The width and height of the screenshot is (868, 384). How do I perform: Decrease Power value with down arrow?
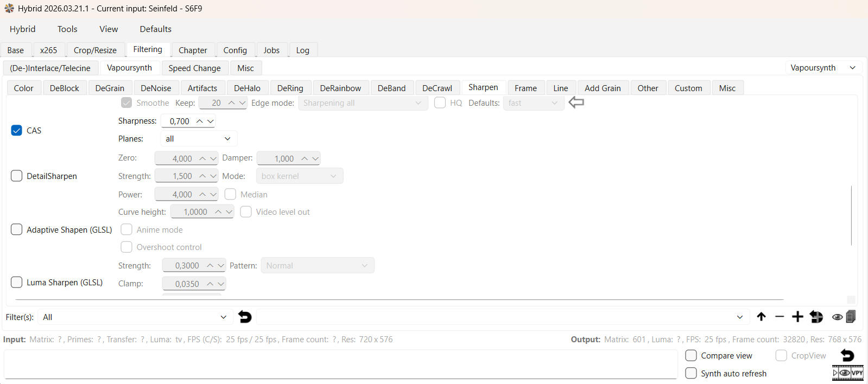coord(213,194)
